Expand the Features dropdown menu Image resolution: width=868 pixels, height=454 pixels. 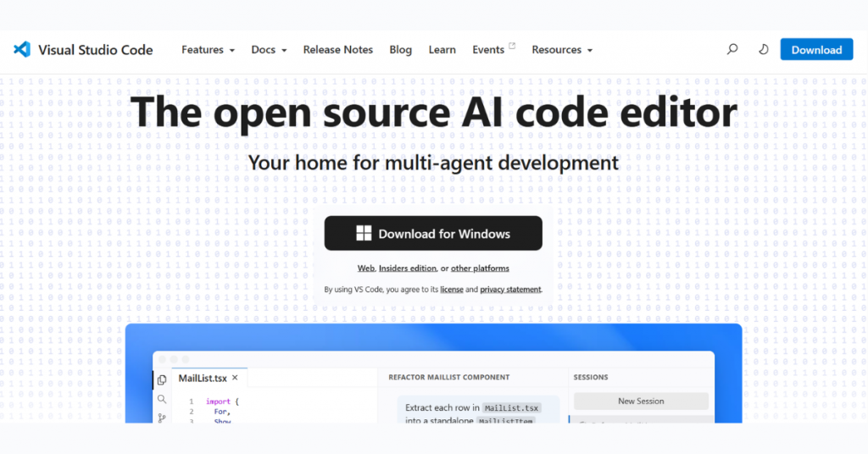(x=209, y=50)
